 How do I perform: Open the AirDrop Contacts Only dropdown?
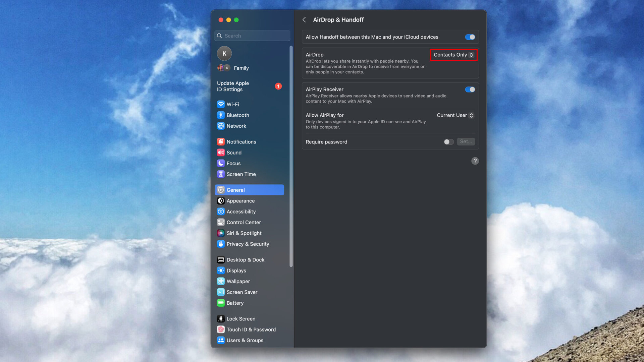click(x=453, y=55)
